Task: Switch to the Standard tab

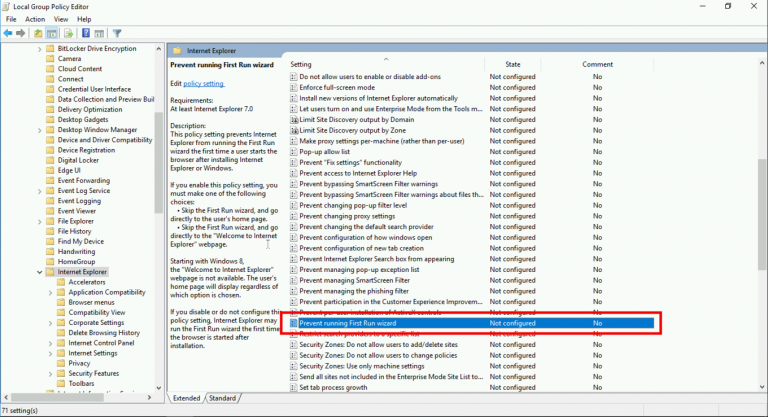Action: [x=222, y=398]
